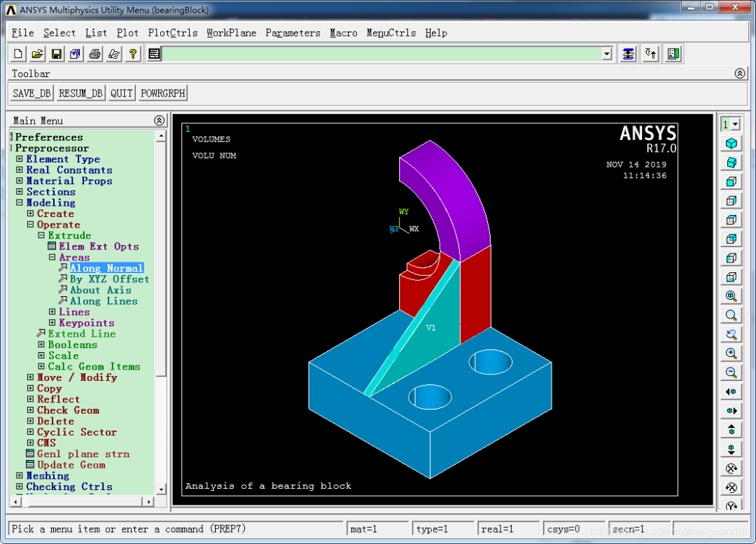Click the New Analysis icon
756x544 pixels.
click(x=18, y=54)
